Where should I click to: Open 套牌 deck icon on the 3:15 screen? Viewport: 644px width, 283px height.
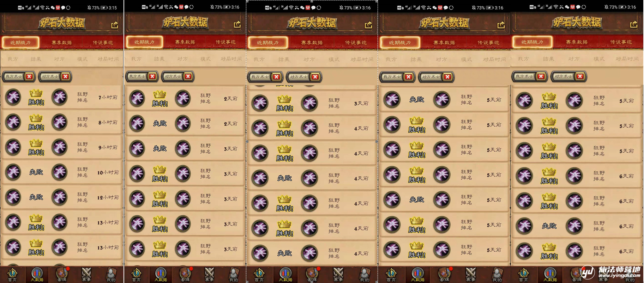[x=62, y=275]
